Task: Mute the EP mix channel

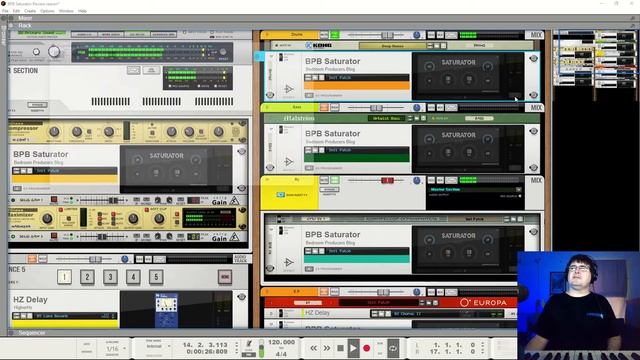Action: pyautogui.click(x=324, y=292)
